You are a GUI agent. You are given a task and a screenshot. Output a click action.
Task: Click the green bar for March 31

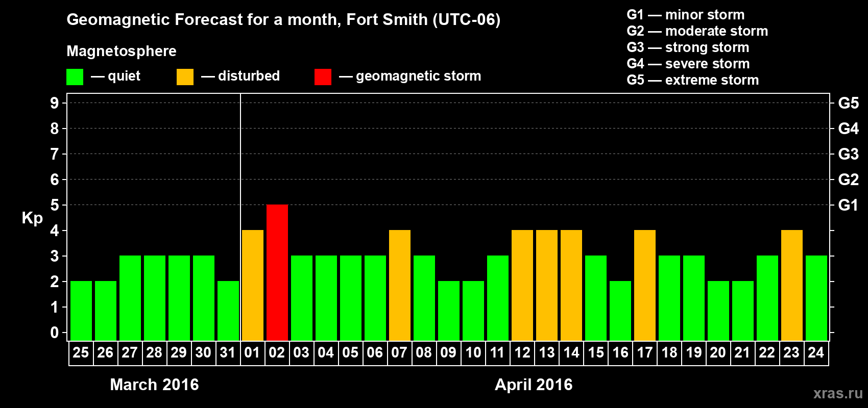(x=228, y=311)
